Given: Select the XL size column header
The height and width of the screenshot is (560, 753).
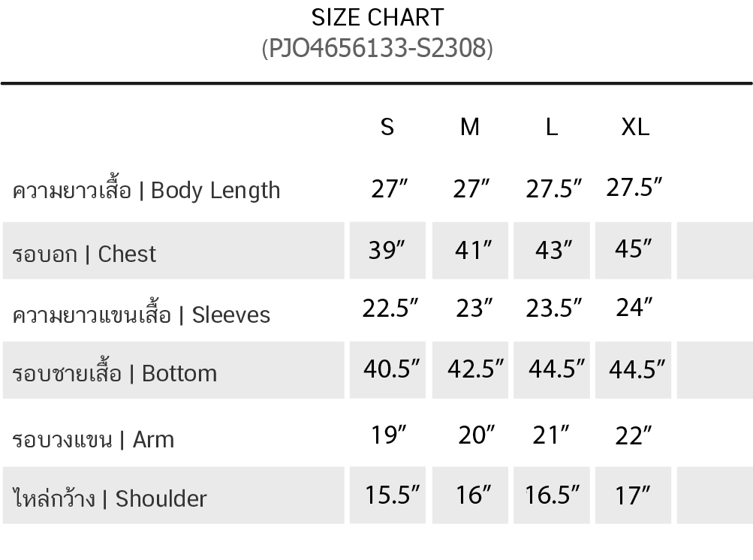Looking at the screenshot, I should coord(635,127).
